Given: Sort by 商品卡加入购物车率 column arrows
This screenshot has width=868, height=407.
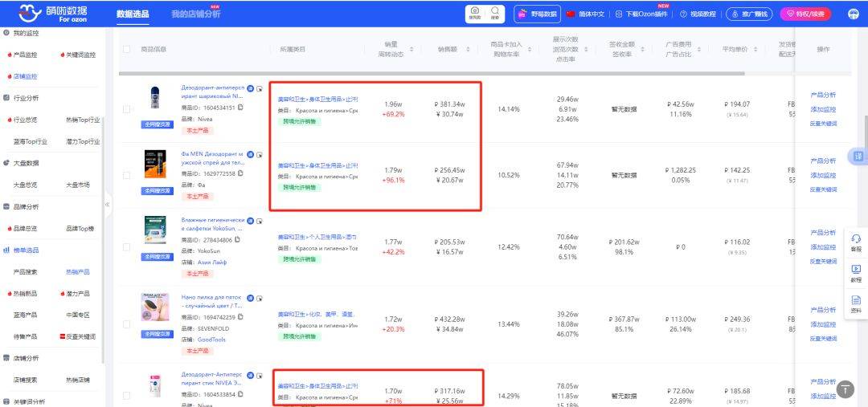Looking at the screenshot, I should point(529,49).
